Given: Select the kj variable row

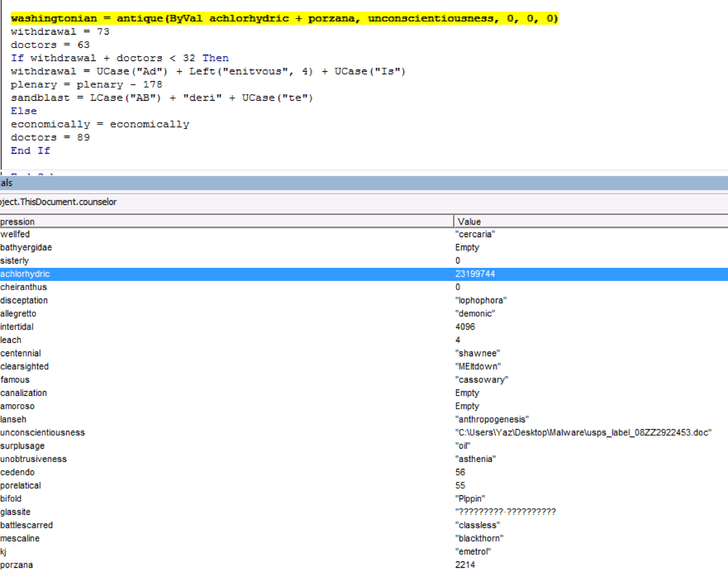Looking at the screenshot, I should click(364, 552).
